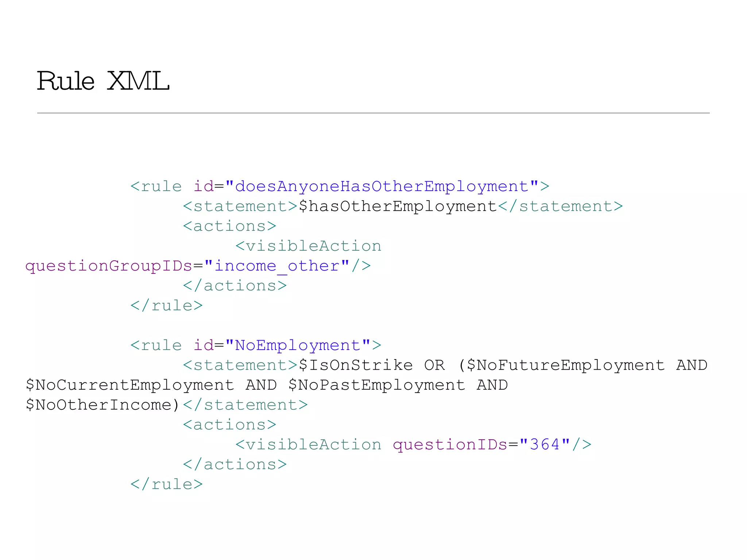Select the income_other attribute value

[x=277, y=266]
